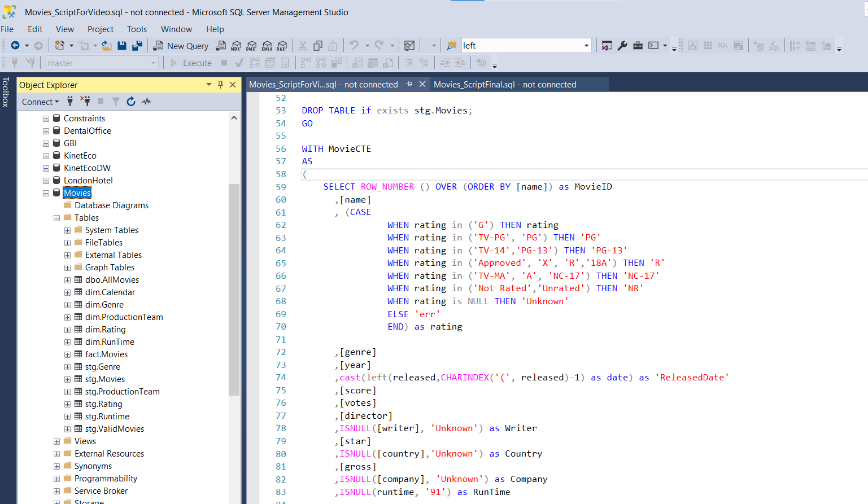The width and height of the screenshot is (868, 504).
Task: Click the MDX query icon
Action: coord(236,46)
